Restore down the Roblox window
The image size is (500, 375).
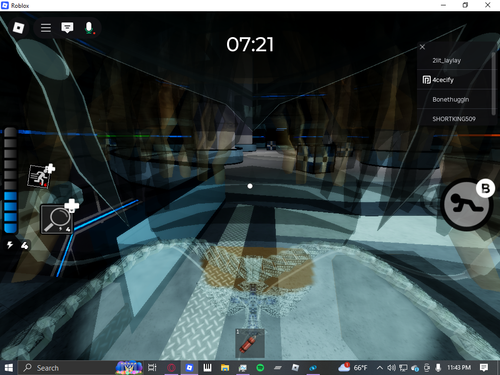coord(465,5)
